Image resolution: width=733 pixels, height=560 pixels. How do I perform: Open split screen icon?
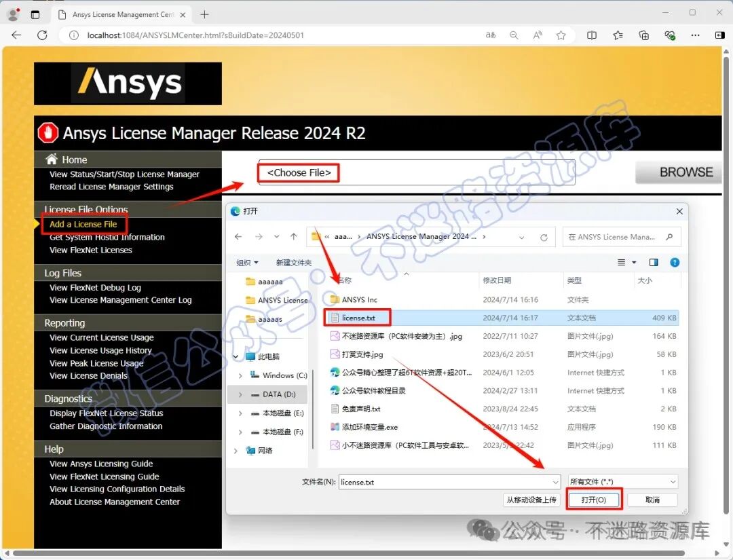pyautogui.click(x=592, y=35)
